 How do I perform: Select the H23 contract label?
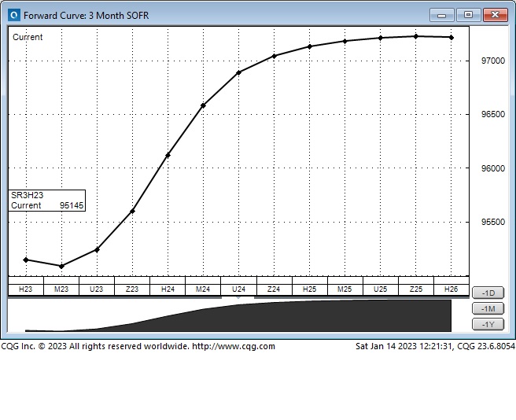[x=26, y=289]
